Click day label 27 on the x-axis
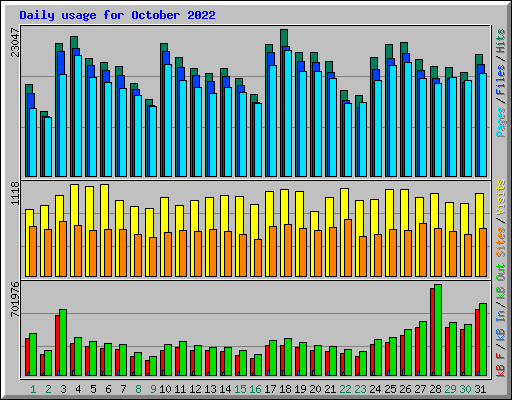 point(420,389)
